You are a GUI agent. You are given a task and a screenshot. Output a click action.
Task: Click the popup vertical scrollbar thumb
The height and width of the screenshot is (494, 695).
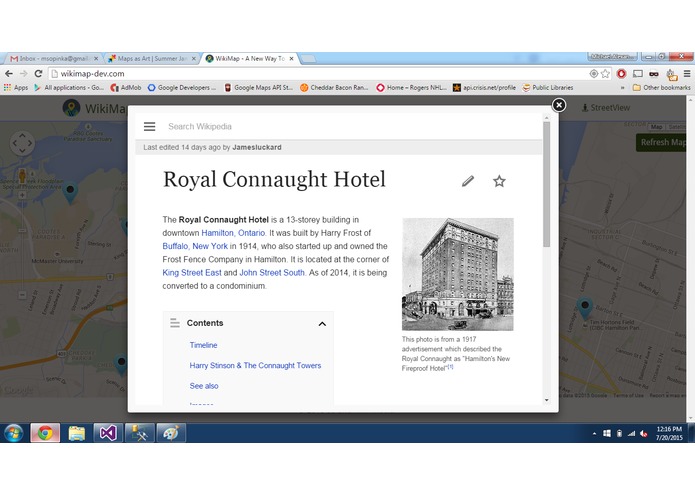547,184
